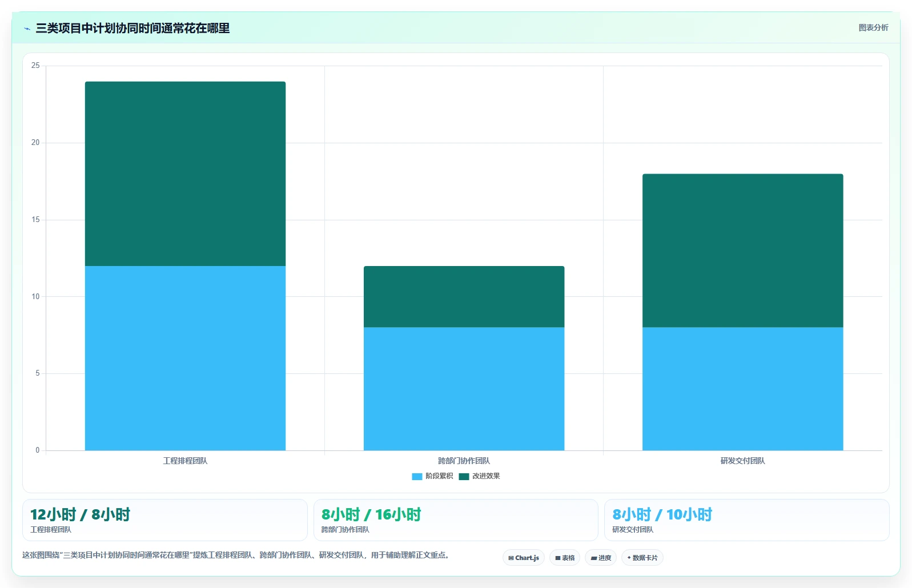Click the 跨部门协作团队 x-axis label
The width and height of the screenshot is (912, 588).
pyautogui.click(x=464, y=461)
